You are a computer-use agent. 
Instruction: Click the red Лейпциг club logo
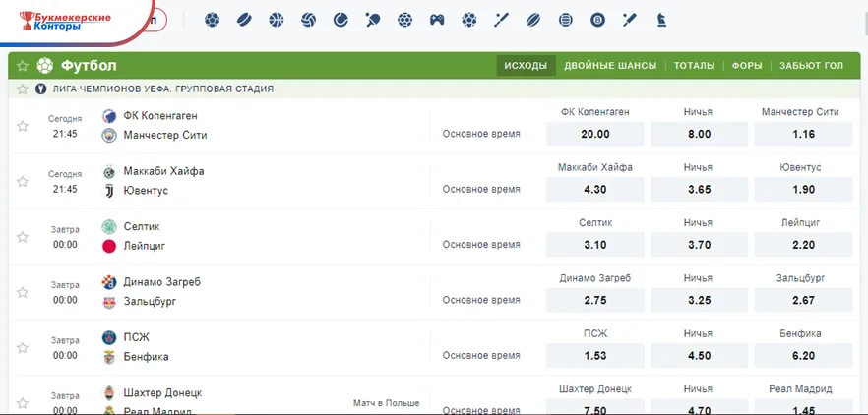109,246
